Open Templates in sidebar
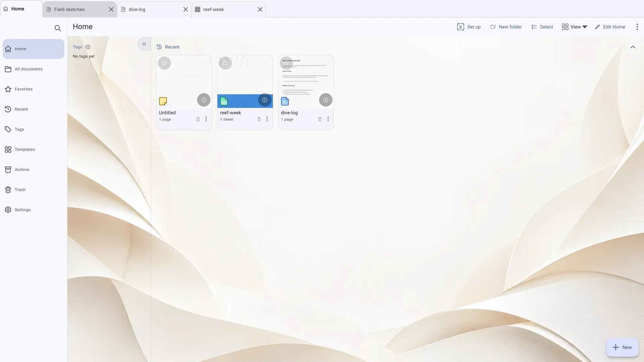This screenshot has height=362, width=644. pyautogui.click(x=34, y=149)
